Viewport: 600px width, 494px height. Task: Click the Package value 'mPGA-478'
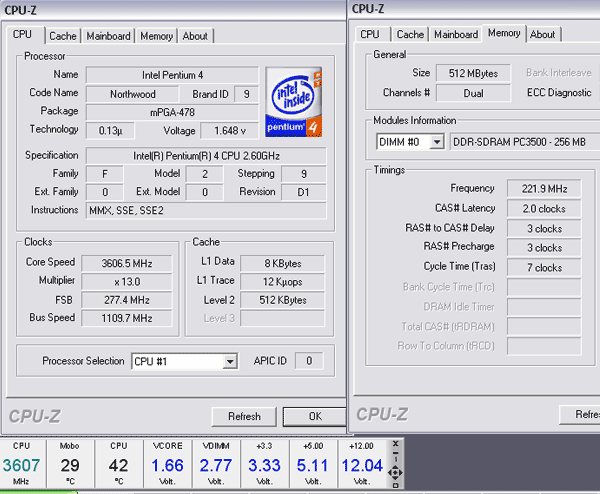[173, 112]
